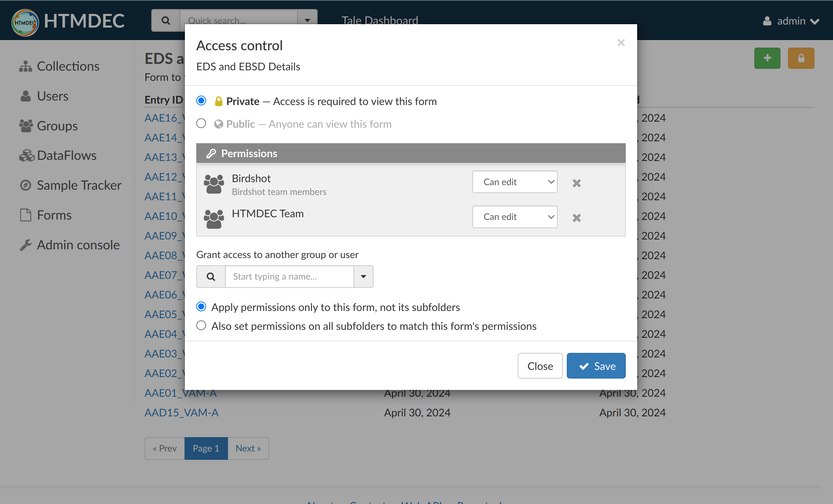This screenshot has height=504, width=833.
Task: Open Birdshot permission level dropdown
Action: pyautogui.click(x=515, y=182)
